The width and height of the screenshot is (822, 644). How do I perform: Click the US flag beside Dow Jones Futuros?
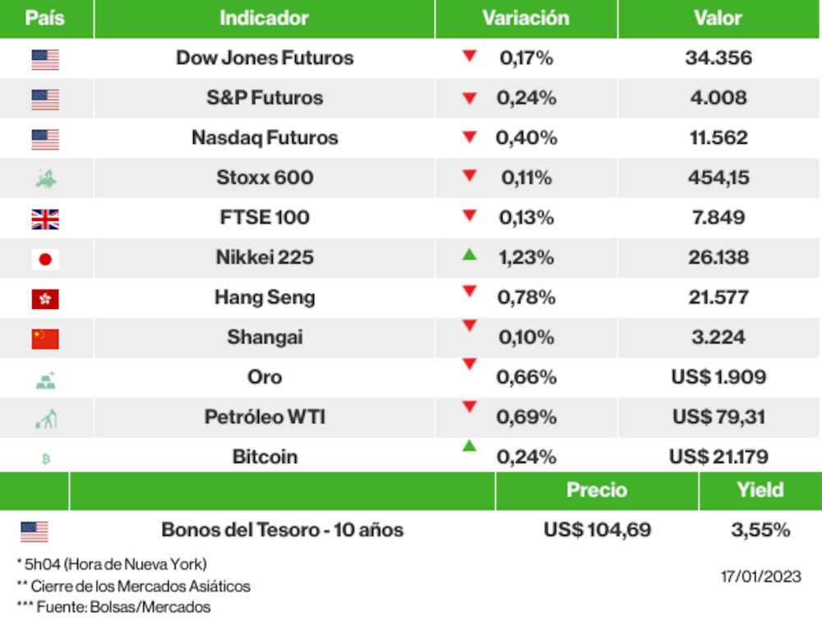point(45,59)
